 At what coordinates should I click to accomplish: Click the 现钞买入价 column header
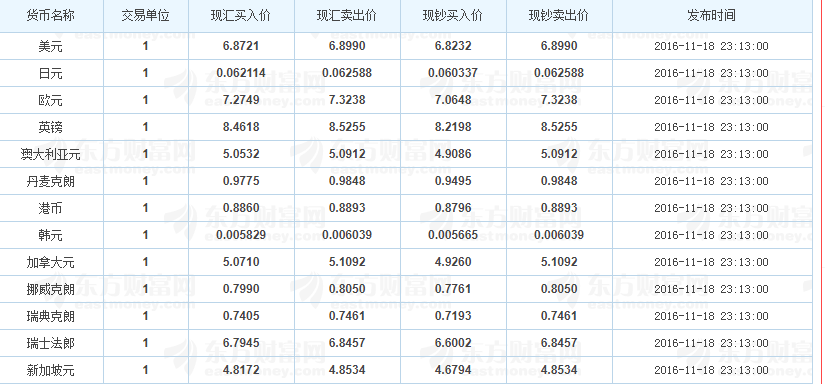(x=453, y=16)
